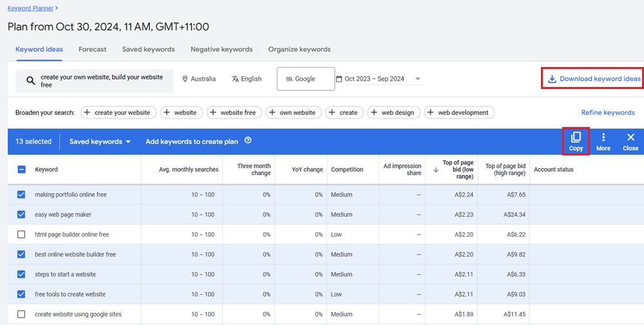
Task: Open the date range Oct 2023 – Sep 2024 dropdown
Action: point(379,79)
